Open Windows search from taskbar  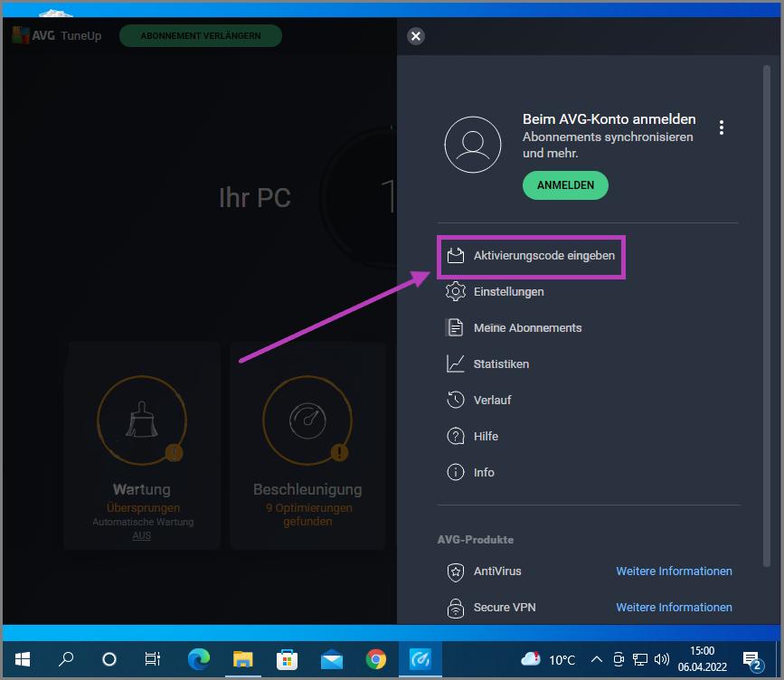(x=66, y=659)
